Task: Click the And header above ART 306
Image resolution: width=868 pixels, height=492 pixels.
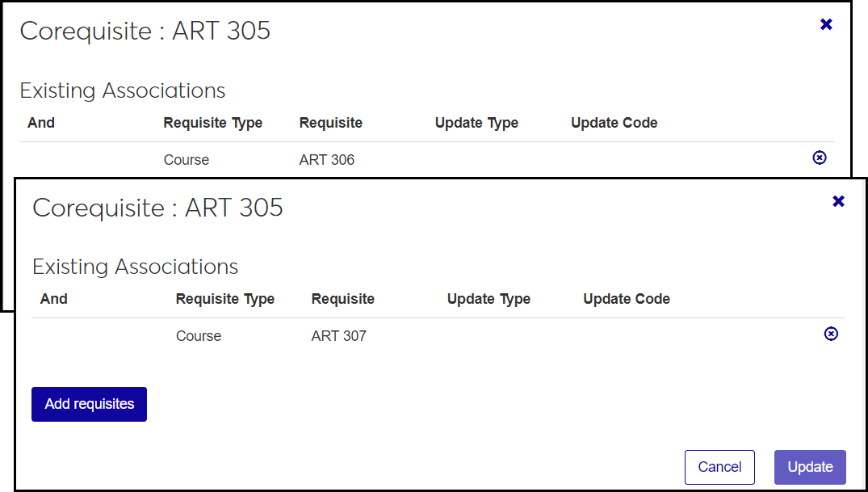Action: click(x=41, y=123)
